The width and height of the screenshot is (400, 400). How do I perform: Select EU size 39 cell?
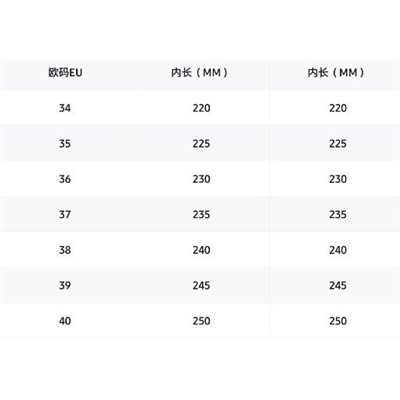(65, 285)
